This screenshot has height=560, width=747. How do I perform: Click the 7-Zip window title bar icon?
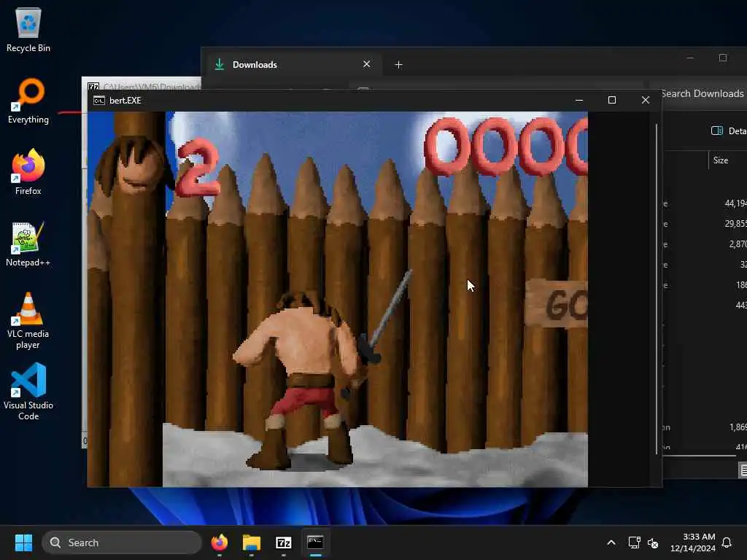click(93, 87)
